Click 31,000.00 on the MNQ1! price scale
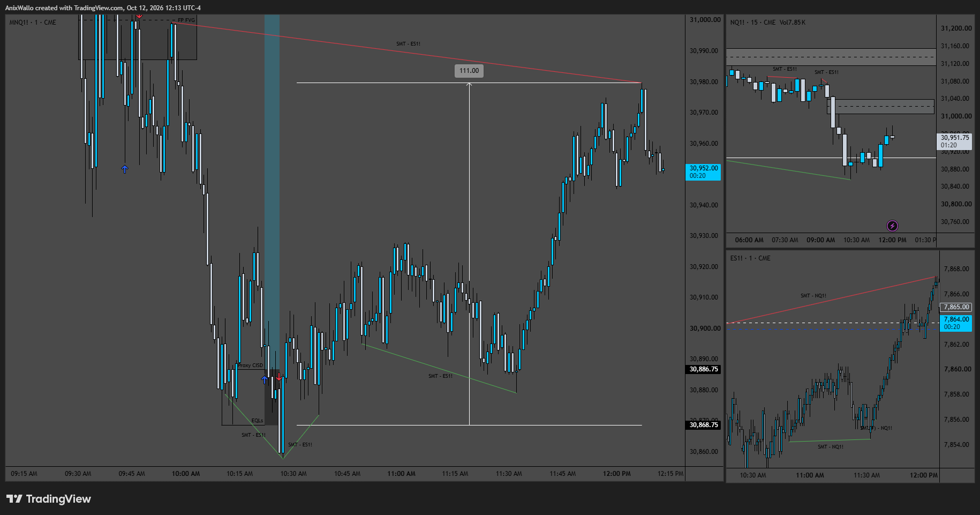The height and width of the screenshot is (515, 980). tap(705, 20)
